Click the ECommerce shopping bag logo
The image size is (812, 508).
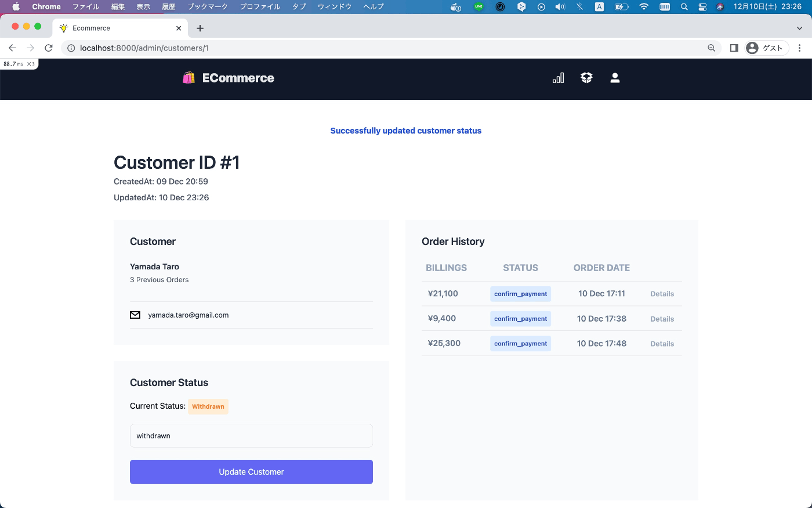point(188,77)
